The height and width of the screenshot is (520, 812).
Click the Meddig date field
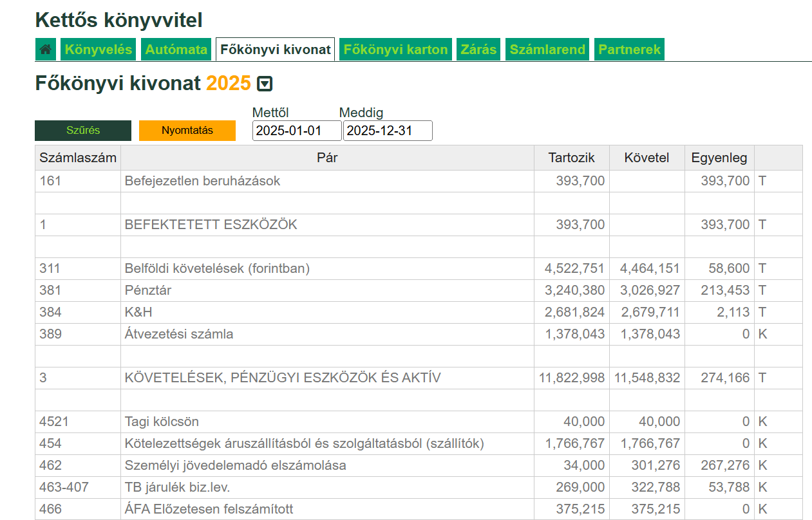coord(387,131)
